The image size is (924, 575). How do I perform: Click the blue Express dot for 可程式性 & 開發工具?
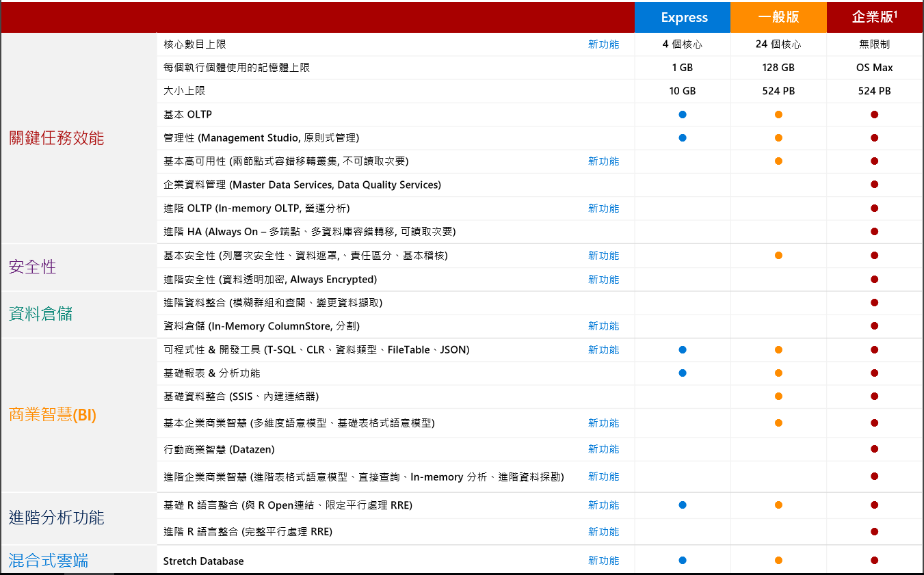tap(682, 349)
